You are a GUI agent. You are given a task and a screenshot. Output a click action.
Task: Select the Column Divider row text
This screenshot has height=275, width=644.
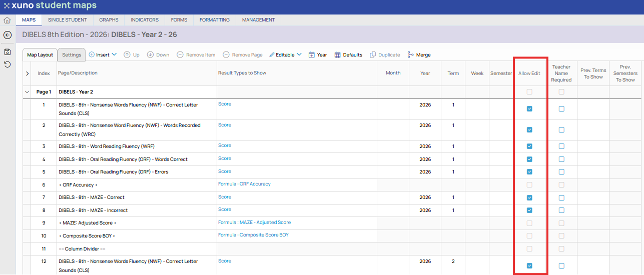click(82, 248)
